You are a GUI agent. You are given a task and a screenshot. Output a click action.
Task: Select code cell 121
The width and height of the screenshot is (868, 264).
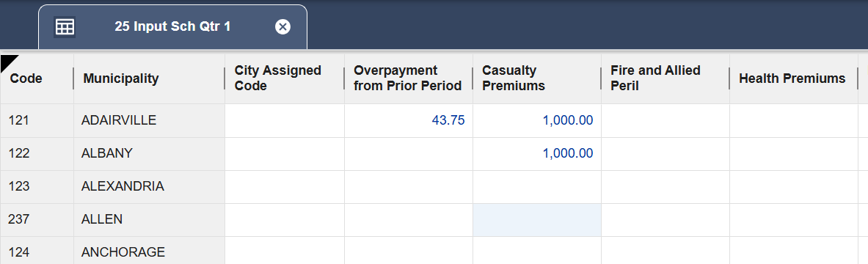coord(37,121)
